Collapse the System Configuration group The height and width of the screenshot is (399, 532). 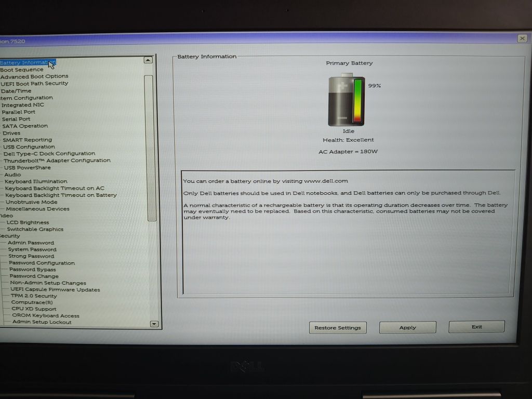26,98
